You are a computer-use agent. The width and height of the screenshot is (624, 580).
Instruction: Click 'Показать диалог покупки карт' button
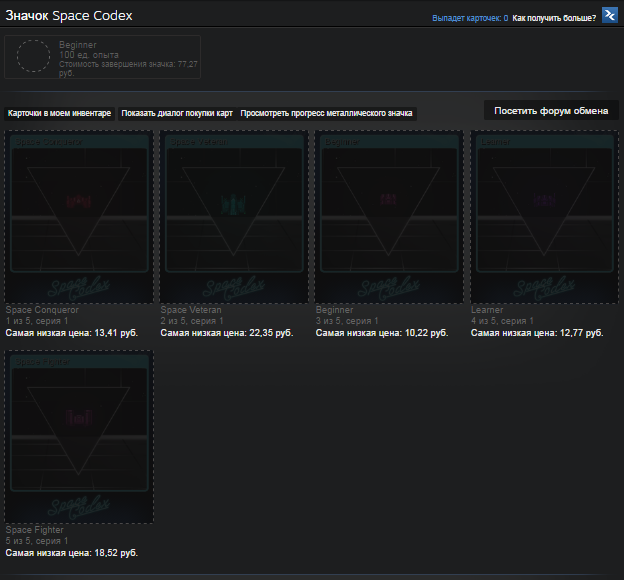point(177,113)
